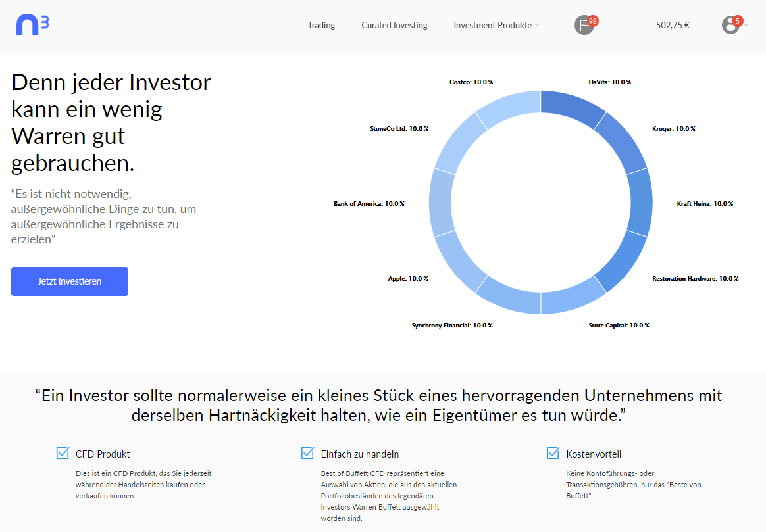Open the Trading menu item
The image size is (766, 532).
click(x=321, y=26)
